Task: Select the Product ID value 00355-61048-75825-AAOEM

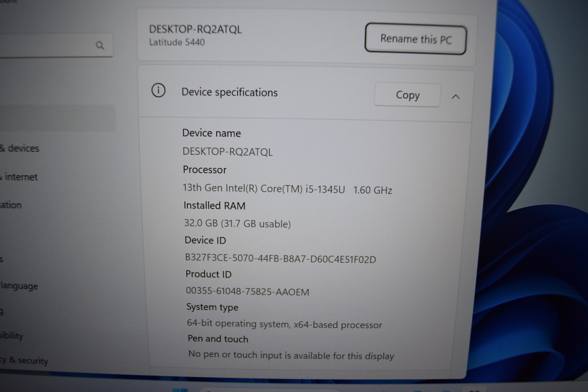Action: (248, 291)
